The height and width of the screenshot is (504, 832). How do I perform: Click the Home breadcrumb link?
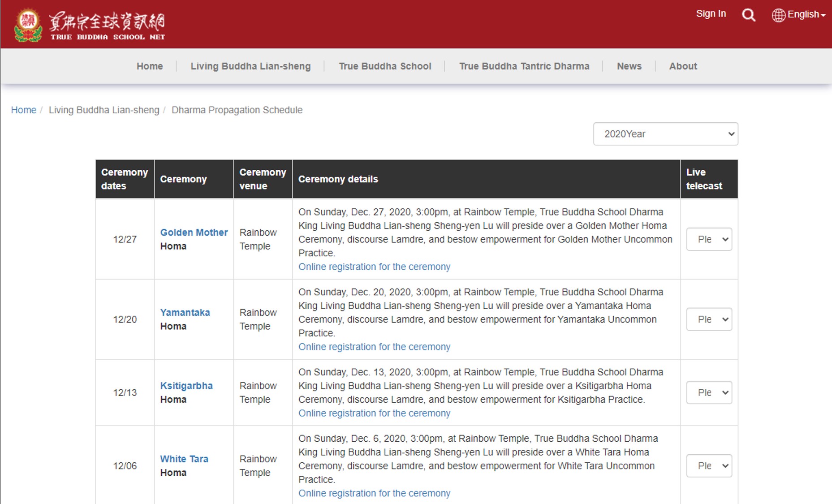24,110
